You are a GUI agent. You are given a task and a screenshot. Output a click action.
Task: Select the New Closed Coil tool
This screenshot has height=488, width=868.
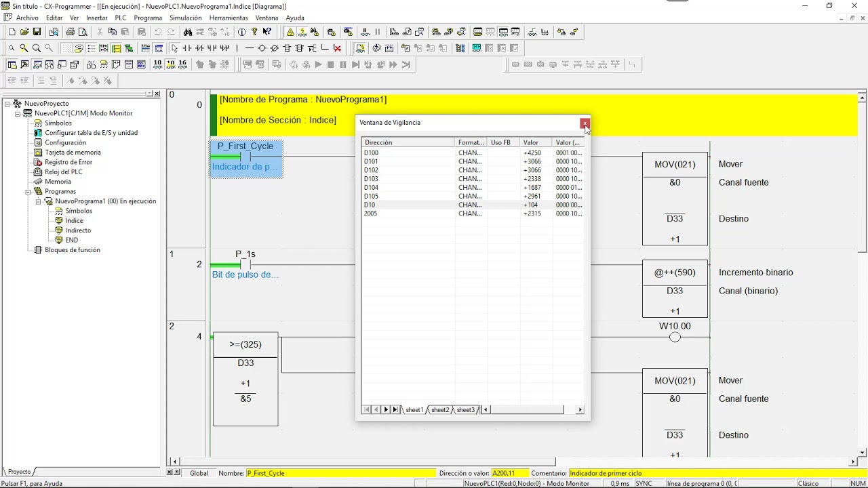point(275,48)
